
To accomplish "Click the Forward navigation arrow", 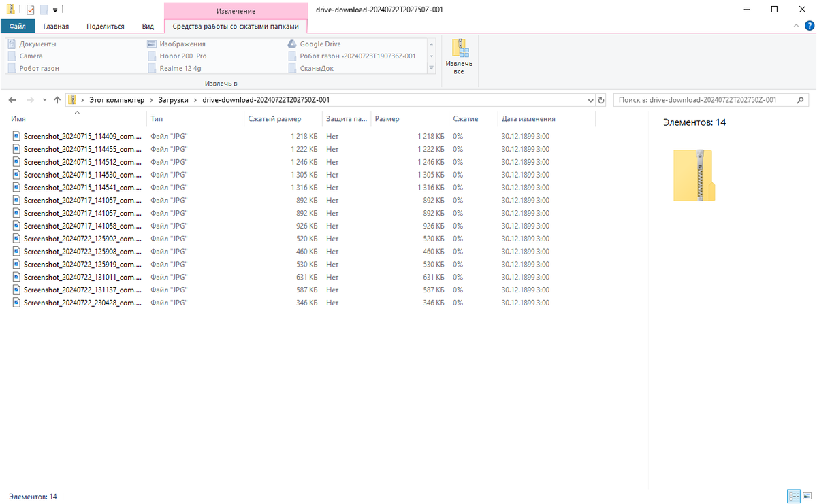I will coord(30,100).
